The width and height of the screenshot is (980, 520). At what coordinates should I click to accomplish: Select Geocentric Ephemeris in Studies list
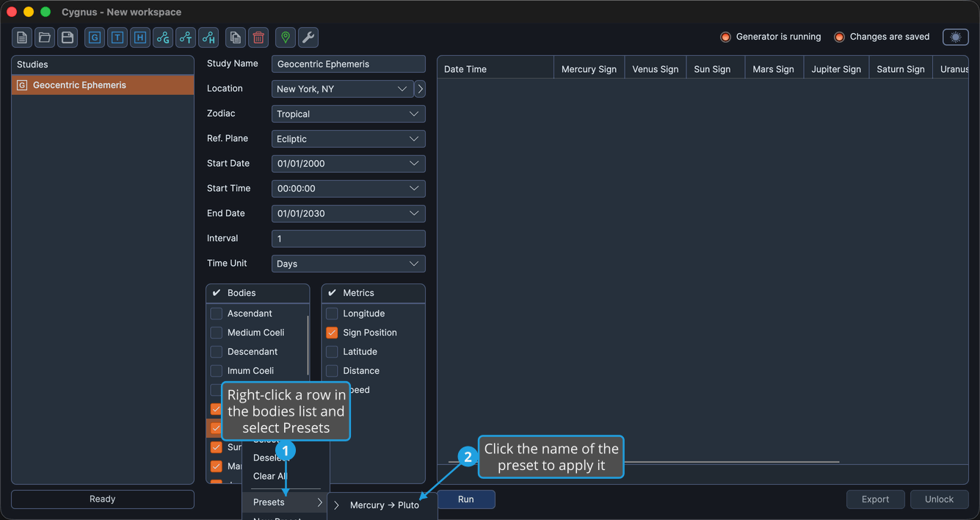(103, 85)
